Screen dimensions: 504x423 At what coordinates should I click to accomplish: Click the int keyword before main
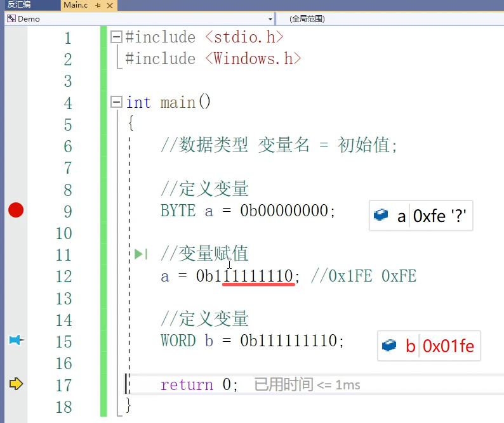click(138, 103)
